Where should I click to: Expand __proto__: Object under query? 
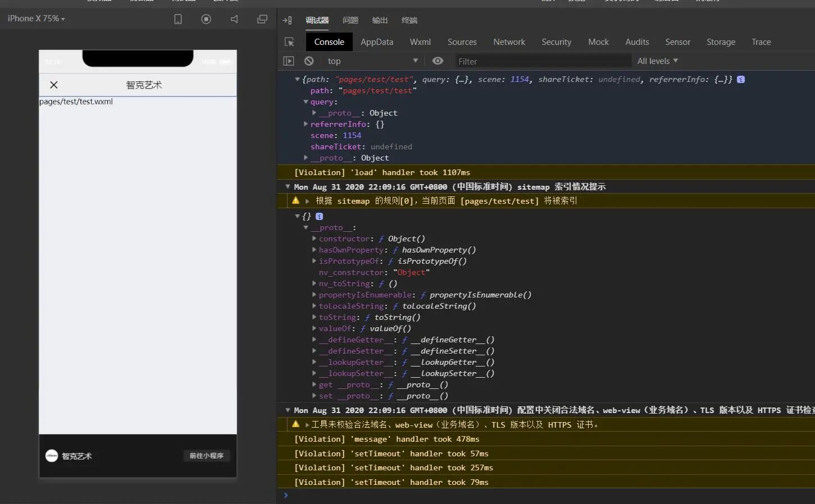coord(314,113)
